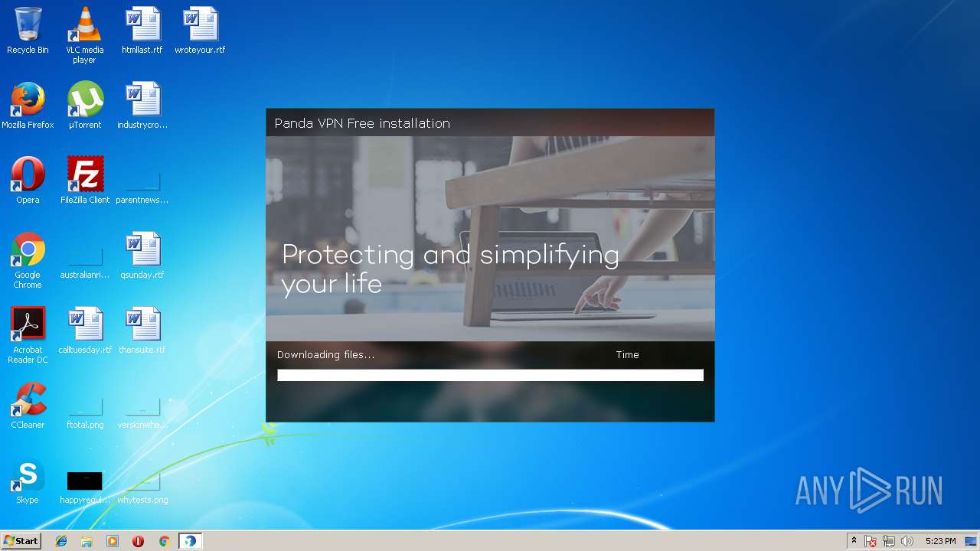The image size is (980, 551).
Task: Open the 5:23 PM clock
Action: click(940, 541)
